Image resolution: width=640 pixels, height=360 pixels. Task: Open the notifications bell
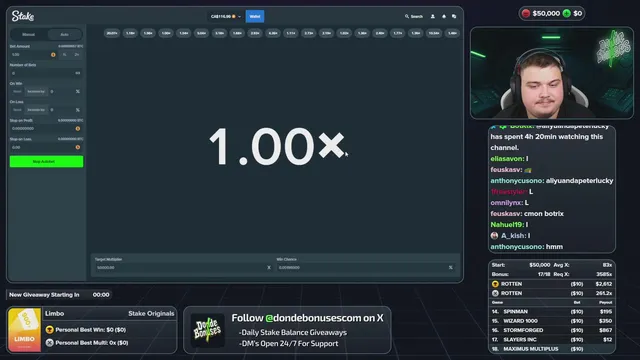click(444, 16)
